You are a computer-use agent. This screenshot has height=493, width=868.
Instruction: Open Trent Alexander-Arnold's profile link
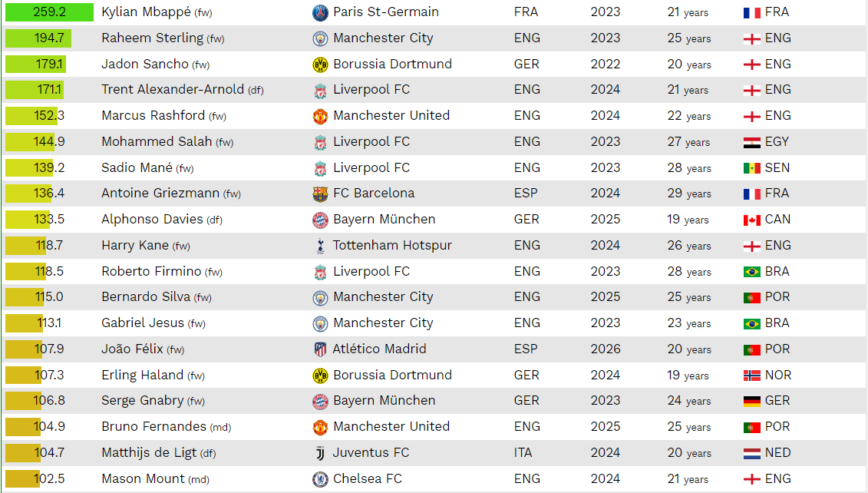pyautogui.click(x=173, y=90)
